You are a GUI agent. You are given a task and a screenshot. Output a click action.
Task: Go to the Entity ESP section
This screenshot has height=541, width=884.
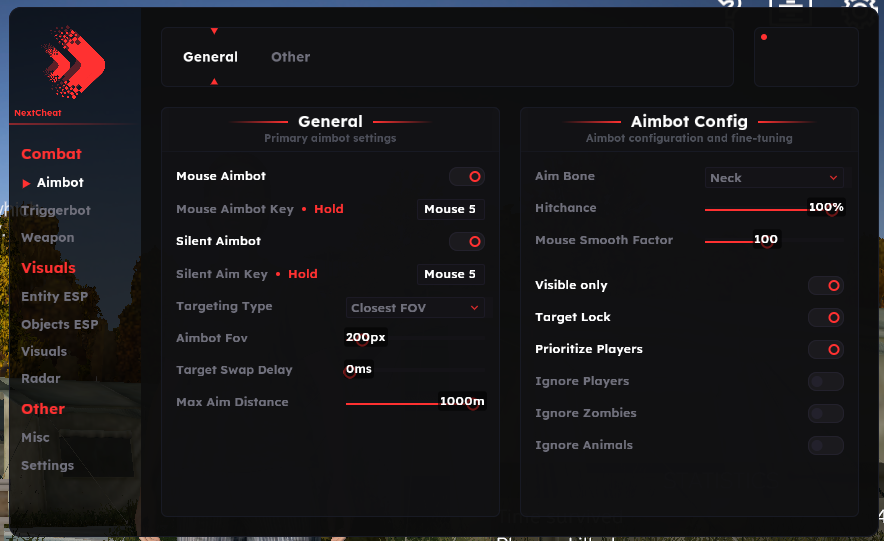[x=55, y=297]
